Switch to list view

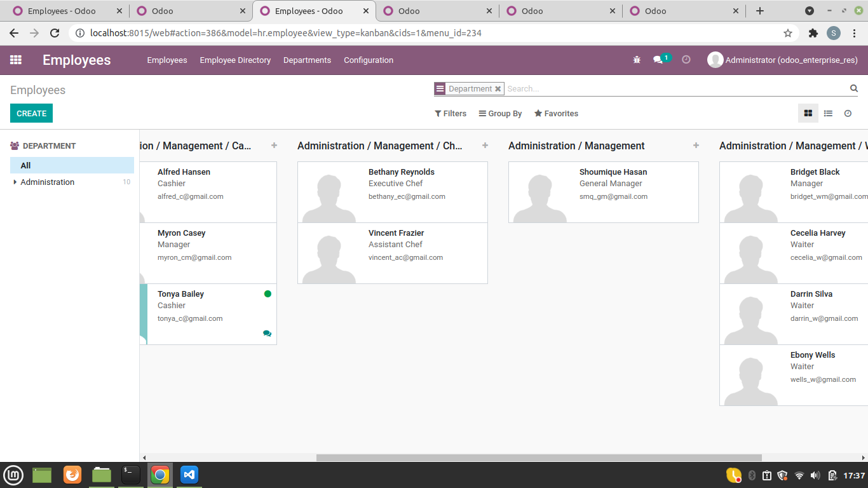(828, 113)
